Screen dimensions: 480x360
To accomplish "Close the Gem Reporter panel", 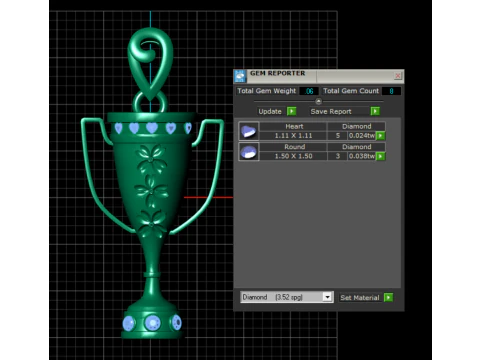I will click(x=398, y=76).
